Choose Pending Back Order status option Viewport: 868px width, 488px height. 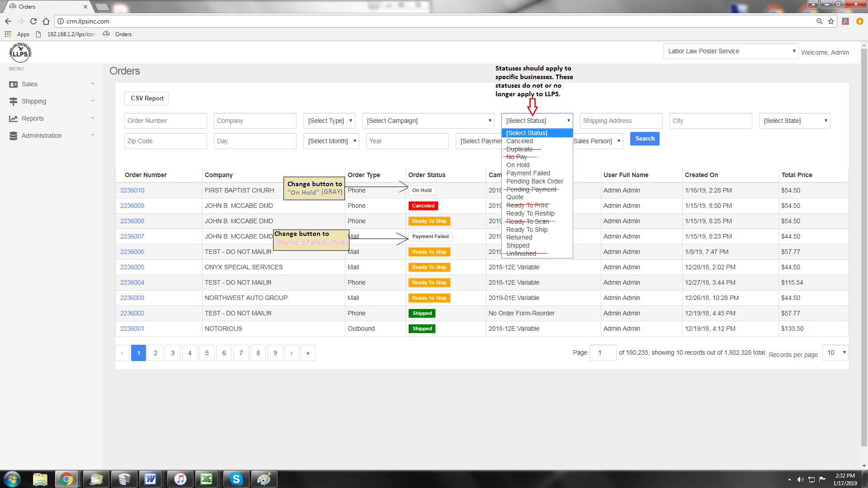(534, 181)
